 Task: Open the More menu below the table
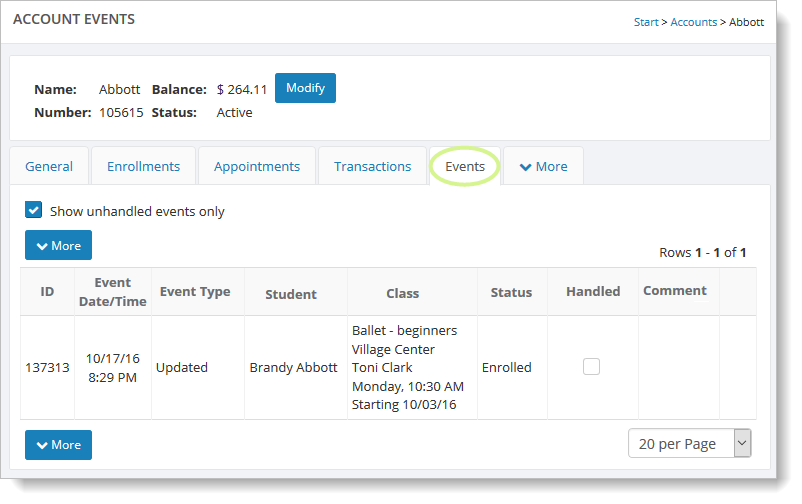(58, 444)
